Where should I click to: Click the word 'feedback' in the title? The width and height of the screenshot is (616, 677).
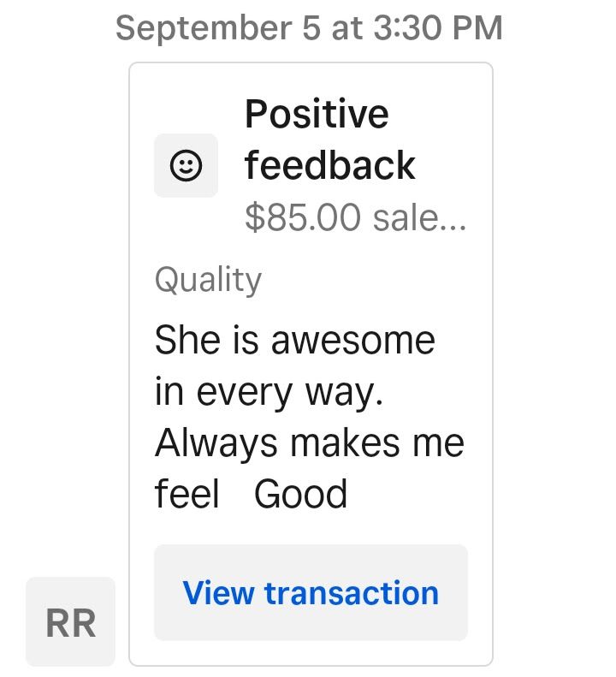(330, 164)
